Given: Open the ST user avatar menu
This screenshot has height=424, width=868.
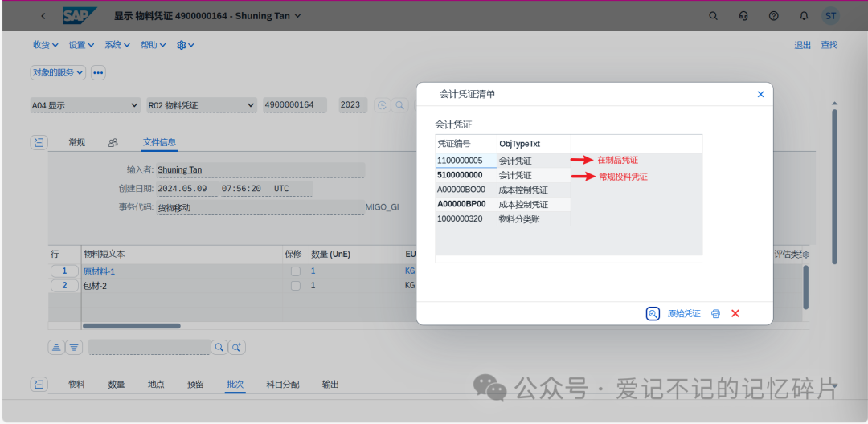Looking at the screenshot, I should click(x=830, y=16).
